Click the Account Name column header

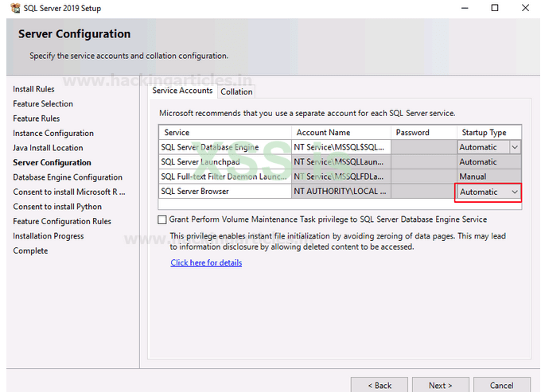tap(341, 132)
